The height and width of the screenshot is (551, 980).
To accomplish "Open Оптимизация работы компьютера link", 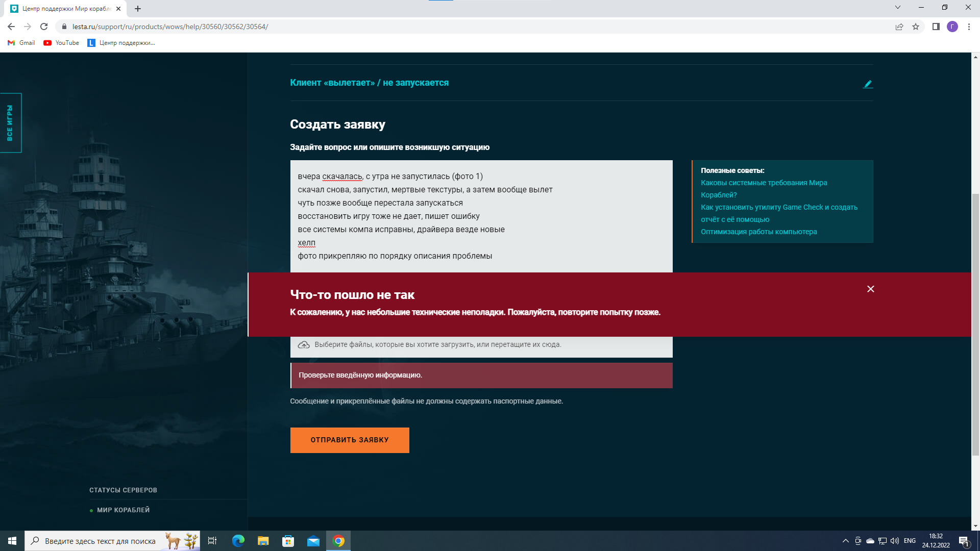I will 758,232.
